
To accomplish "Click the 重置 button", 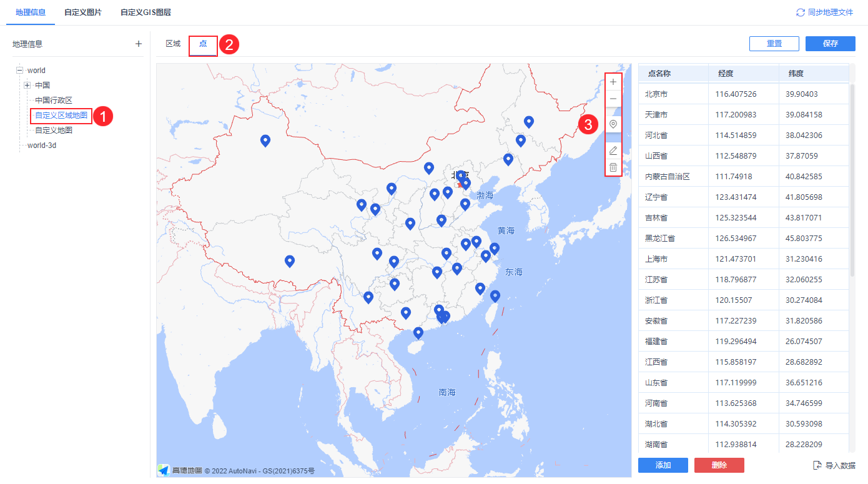I will (x=774, y=44).
